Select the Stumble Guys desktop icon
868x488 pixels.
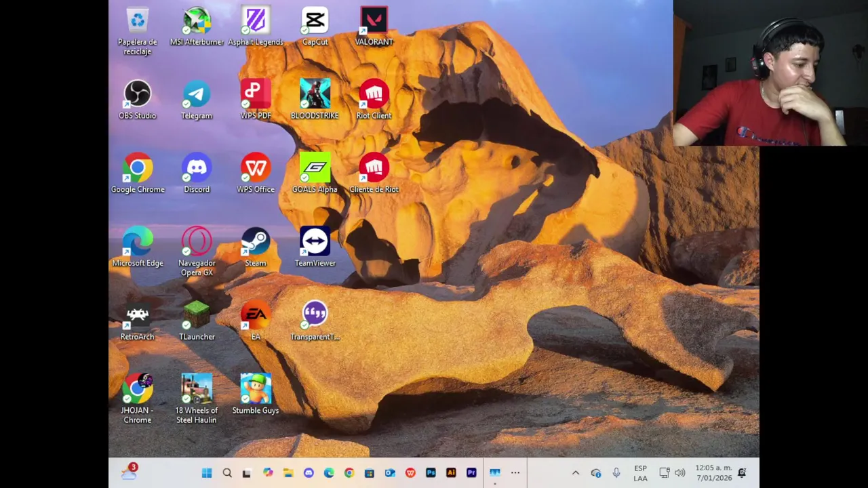tap(256, 395)
